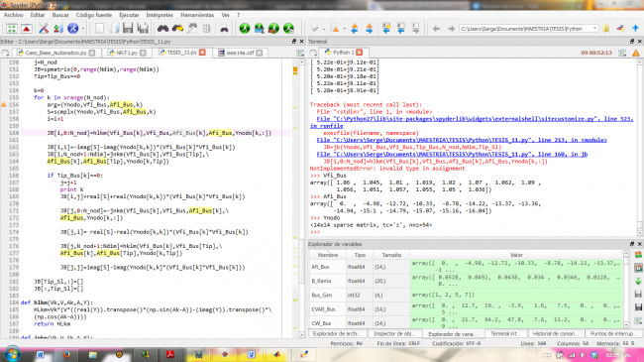Click the find in files binoculars icon

(x=224, y=29)
